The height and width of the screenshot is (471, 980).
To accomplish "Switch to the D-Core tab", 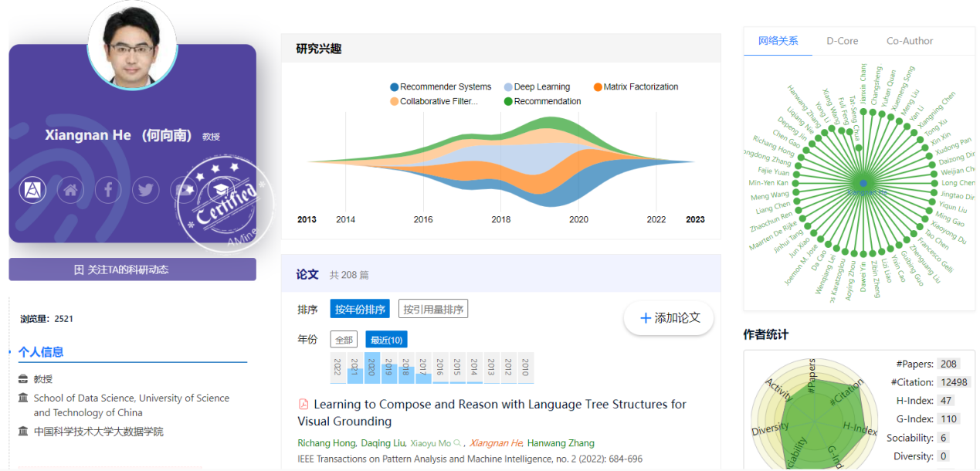I will point(843,41).
